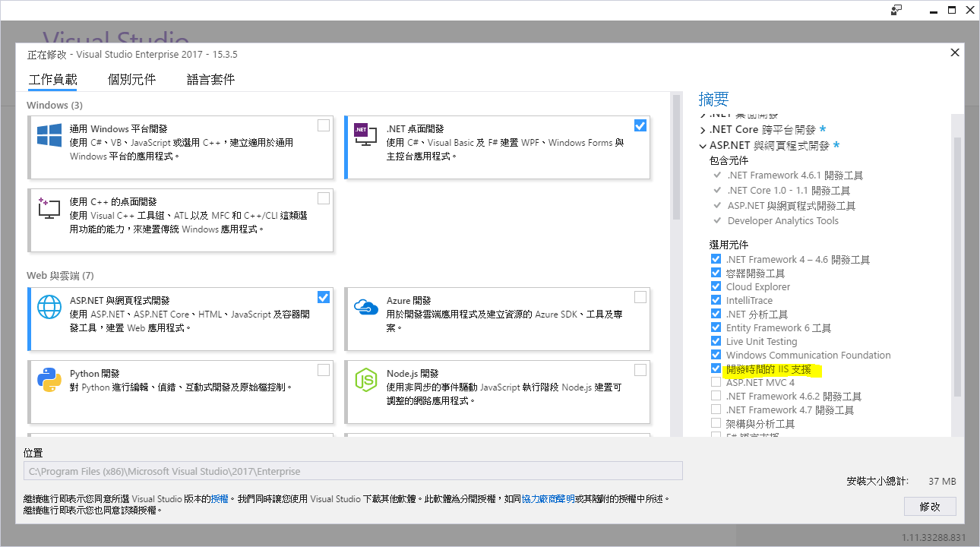The height and width of the screenshot is (547, 980).
Task: Click the Node.js hexagon icon
Action: (x=366, y=379)
